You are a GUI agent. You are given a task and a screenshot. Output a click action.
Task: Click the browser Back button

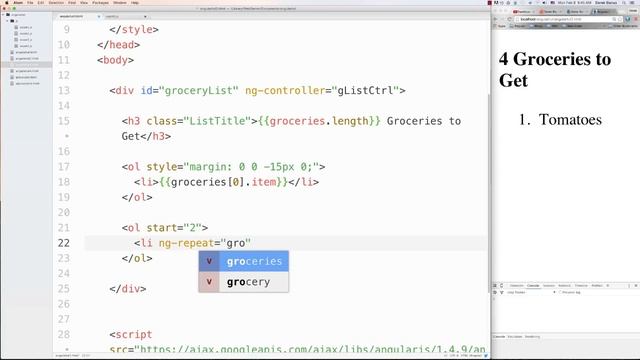point(496,19)
